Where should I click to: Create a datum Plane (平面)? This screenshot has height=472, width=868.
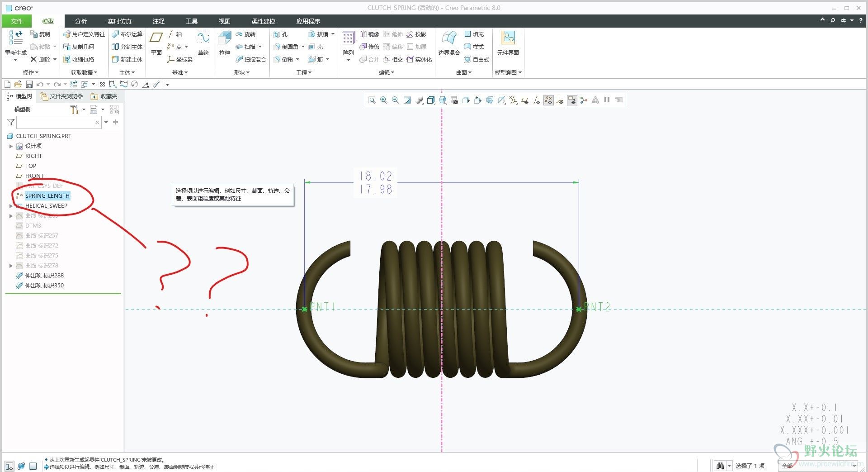point(156,43)
